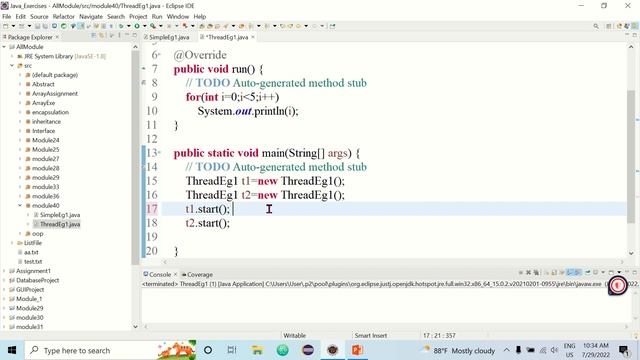Select SimpleEg1.java in Package Explorer
Image resolution: width=640 pixels, height=360 pixels.
pos(60,215)
